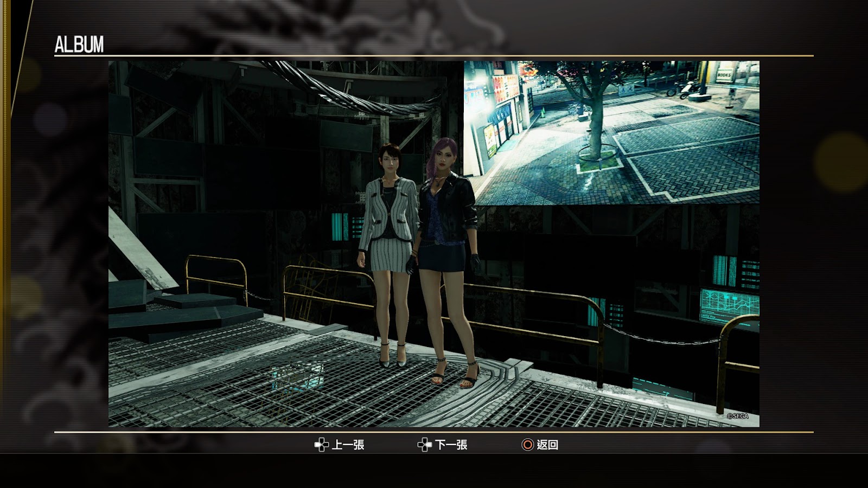Viewport: 868px width, 488px height.
Task: Click the album photo of two women
Action: tap(434, 244)
